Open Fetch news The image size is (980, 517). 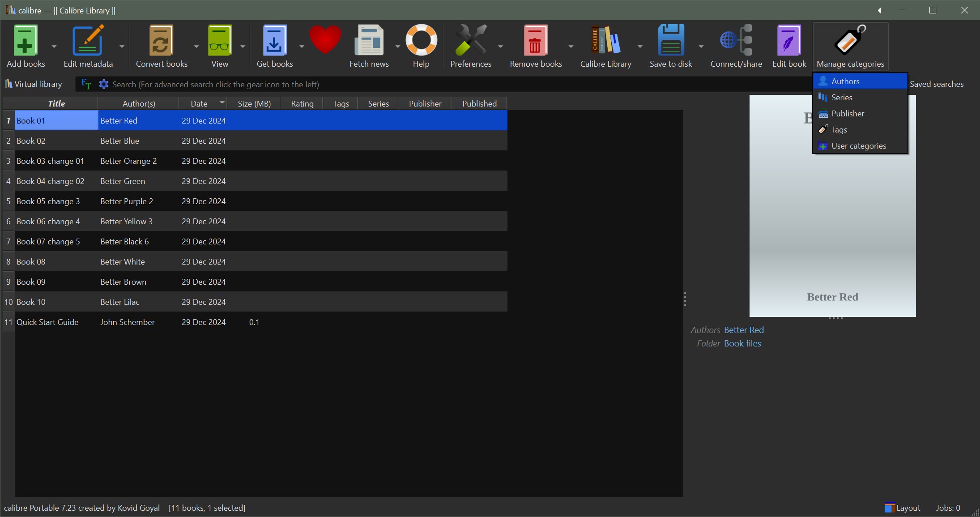click(x=369, y=41)
